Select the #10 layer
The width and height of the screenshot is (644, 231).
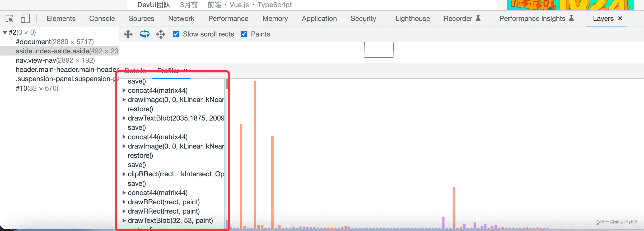(37, 88)
